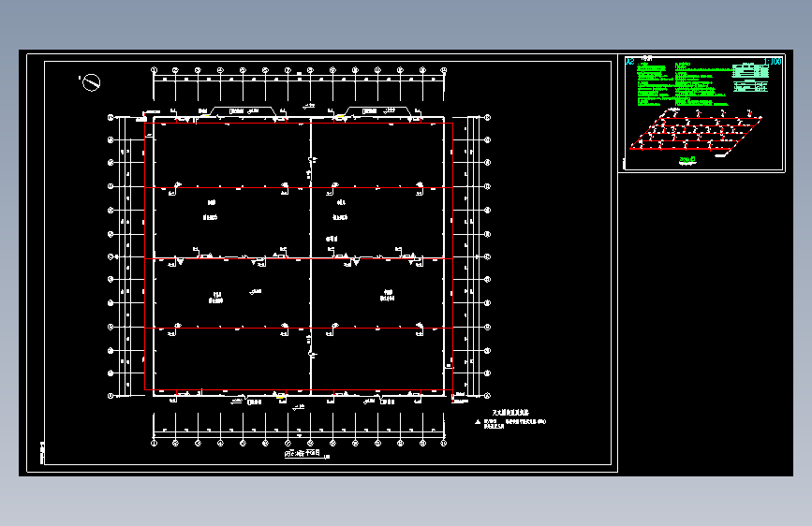
Task: Pick the red isometric piping diagram
Action: coord(696,132)
